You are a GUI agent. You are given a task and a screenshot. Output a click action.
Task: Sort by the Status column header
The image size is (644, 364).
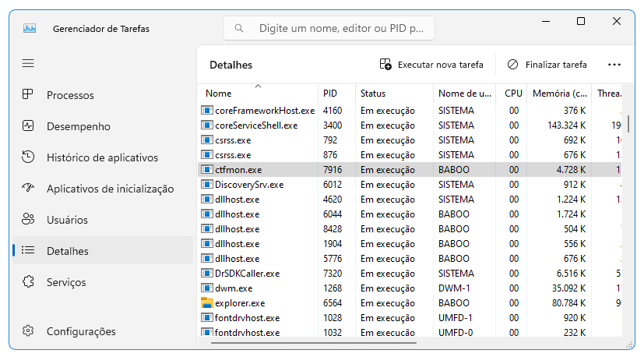(394, 94)
